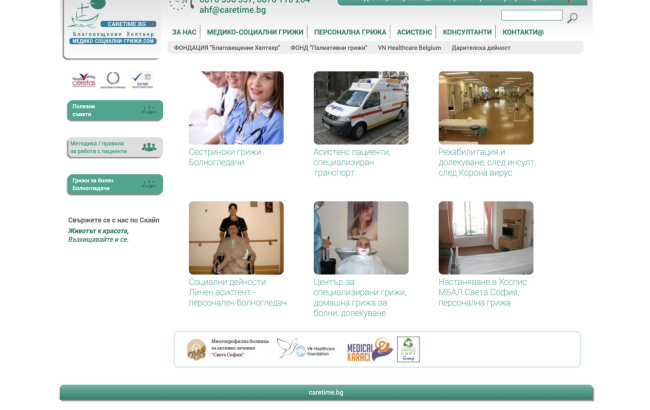Open the nurses photo thumbnail
The width and height of the screenshot is (650, 410).
click(236, 108)
